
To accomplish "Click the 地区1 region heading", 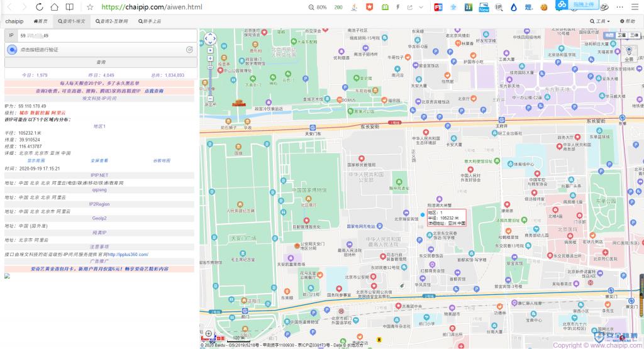I will coord(99,126).
